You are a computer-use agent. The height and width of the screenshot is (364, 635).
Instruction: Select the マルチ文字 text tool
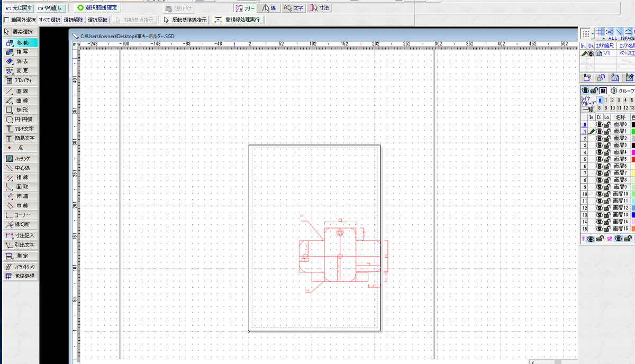click(20, 129)
